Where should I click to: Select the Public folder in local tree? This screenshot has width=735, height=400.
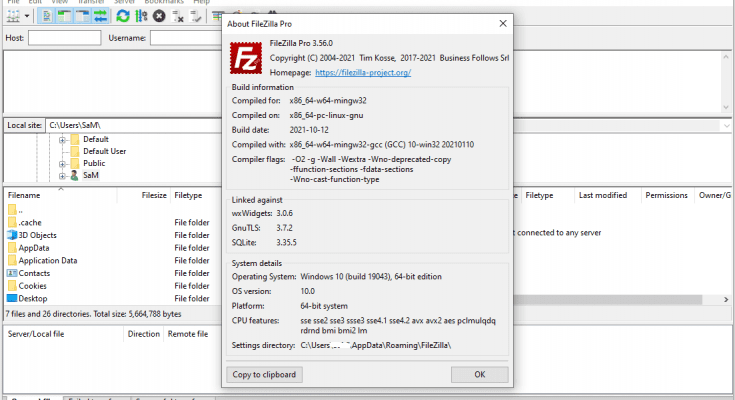coord(94,163)
